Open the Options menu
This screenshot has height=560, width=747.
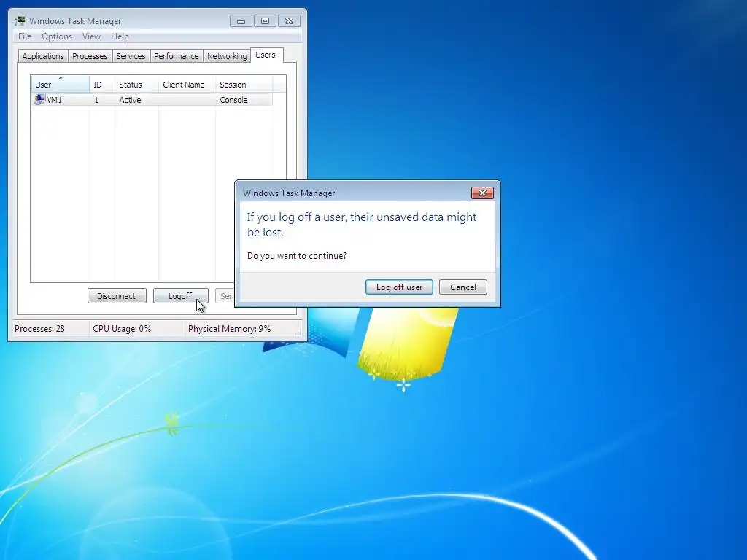coord(57,36)
